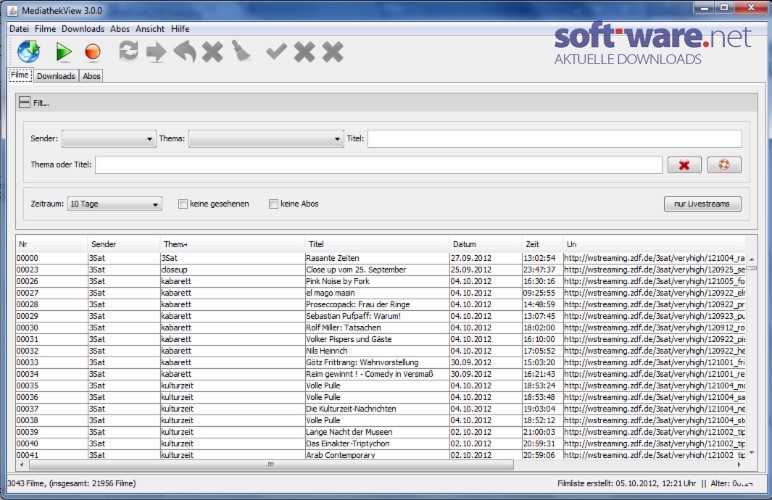Click the vertical scrollbar up arrow
The width and height of the screenshot is (772, 500).
tap(751, 259)
